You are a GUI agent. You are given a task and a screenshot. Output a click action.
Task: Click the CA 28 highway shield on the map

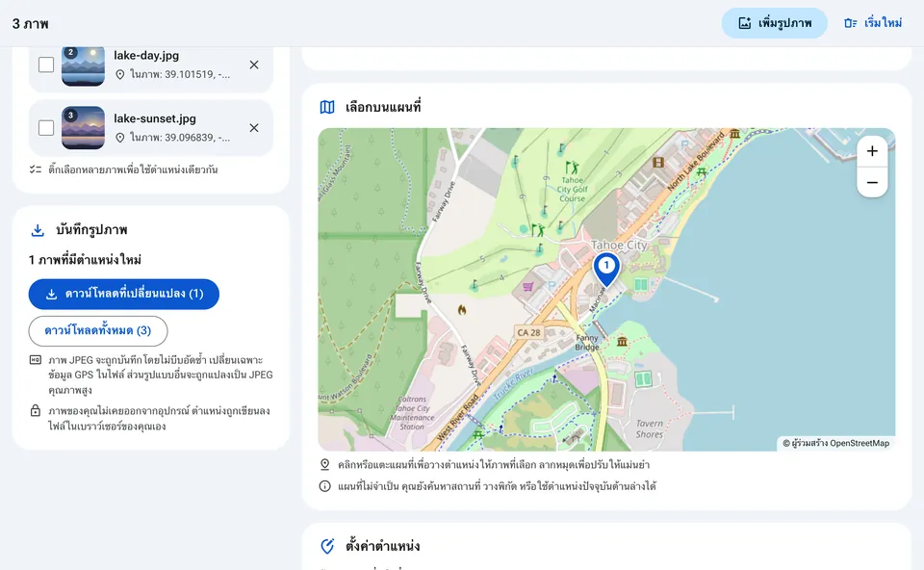tap(528, 332)
